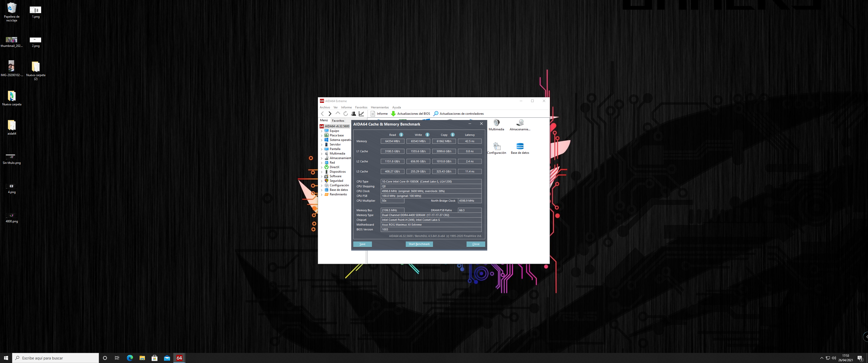Click the Save benchmark button

point(363,244)
